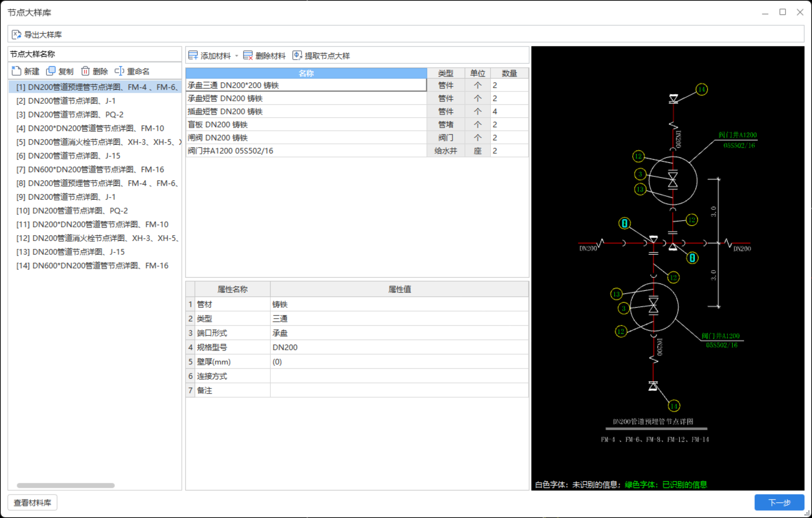Select node [14] DN600*DN200管道管节点详图、FM-16
812x518 pixels.
[95, 265]
